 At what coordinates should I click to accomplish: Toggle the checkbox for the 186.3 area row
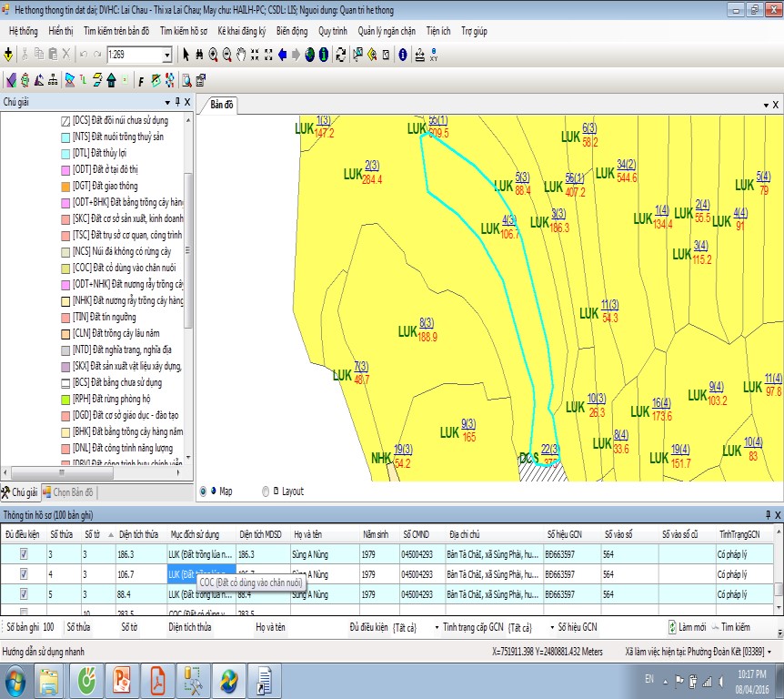click(24, 552)
